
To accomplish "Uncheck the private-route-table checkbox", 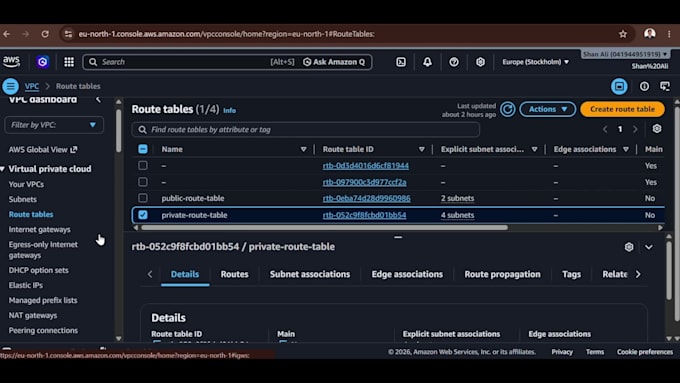I will click(143, 215).
